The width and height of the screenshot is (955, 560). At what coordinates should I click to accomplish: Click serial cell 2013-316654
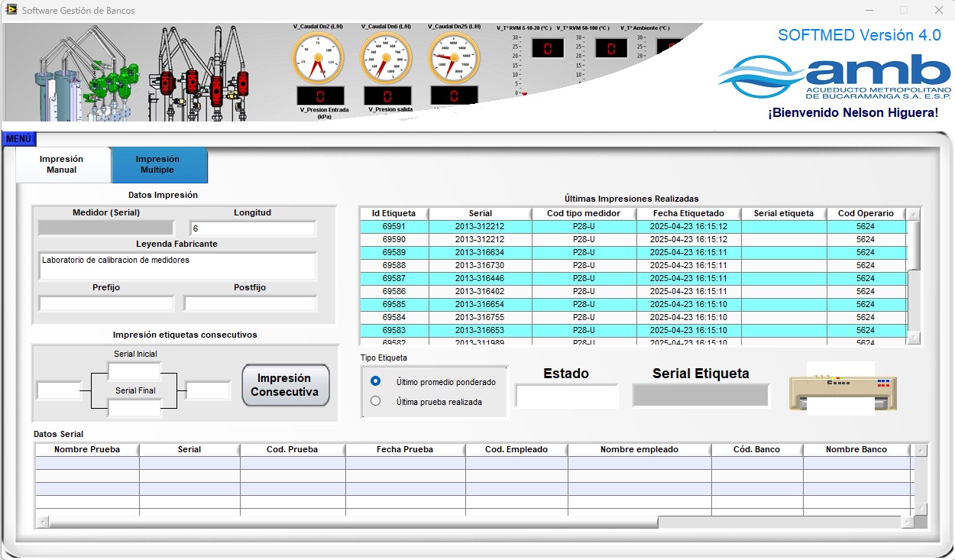480,304
